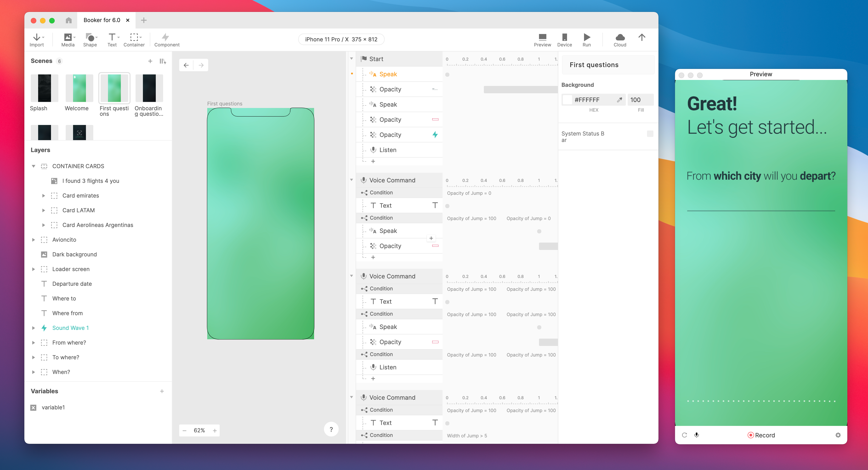Start recording with the Record button
868x470 pixels.
tap(761, 435)
